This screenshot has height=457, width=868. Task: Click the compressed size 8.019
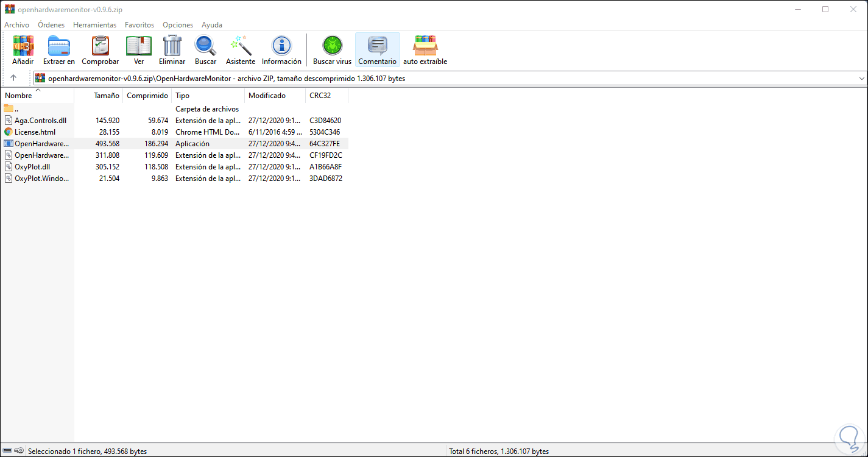160,132
